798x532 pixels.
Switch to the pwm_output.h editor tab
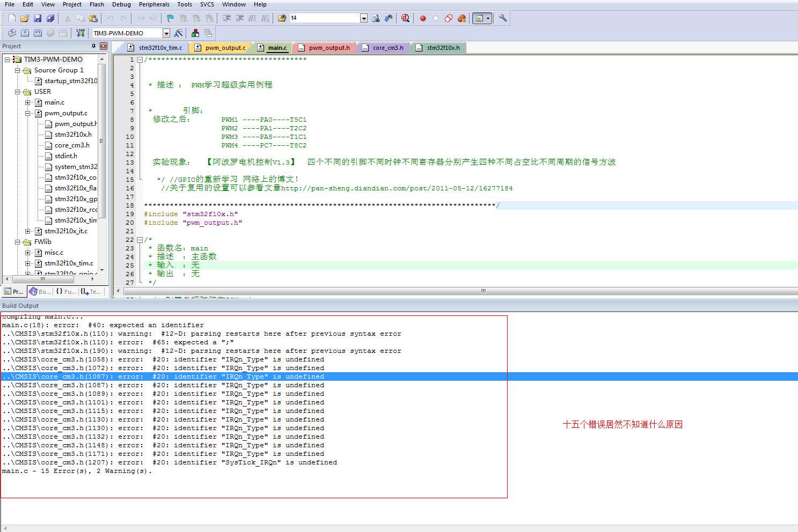(324, 48)
